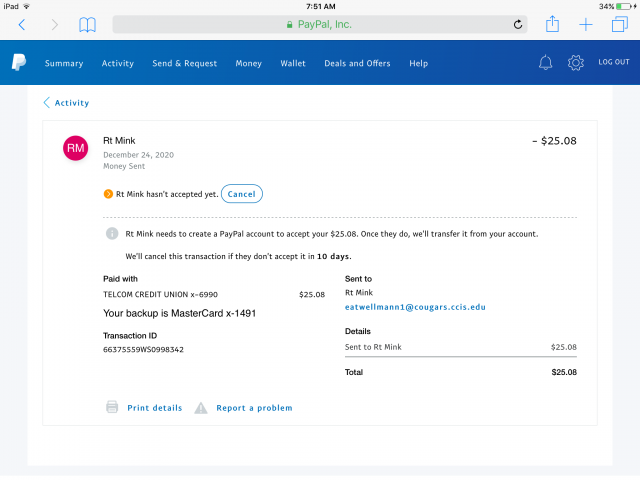Click Print details link
The height and width of the screenshot is (480, 640).
tap(155, 408)
